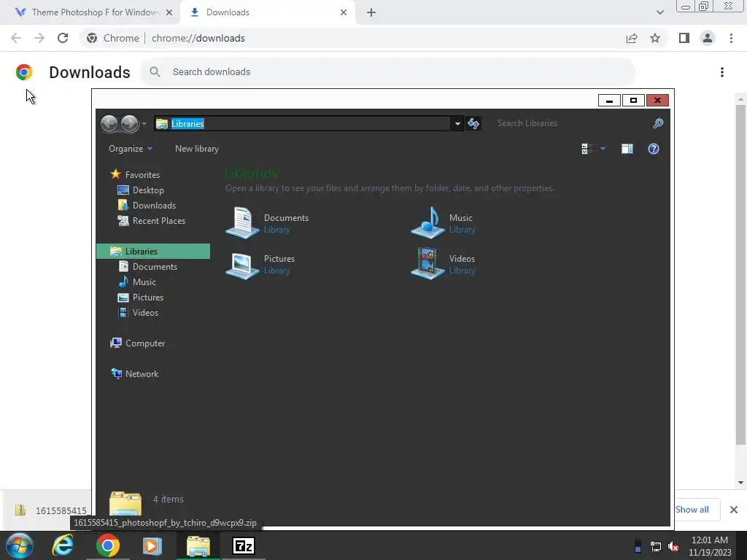Bookmark this page with star icon
The height and width of the screenshot is (560, 747).
tap(655, 38)
